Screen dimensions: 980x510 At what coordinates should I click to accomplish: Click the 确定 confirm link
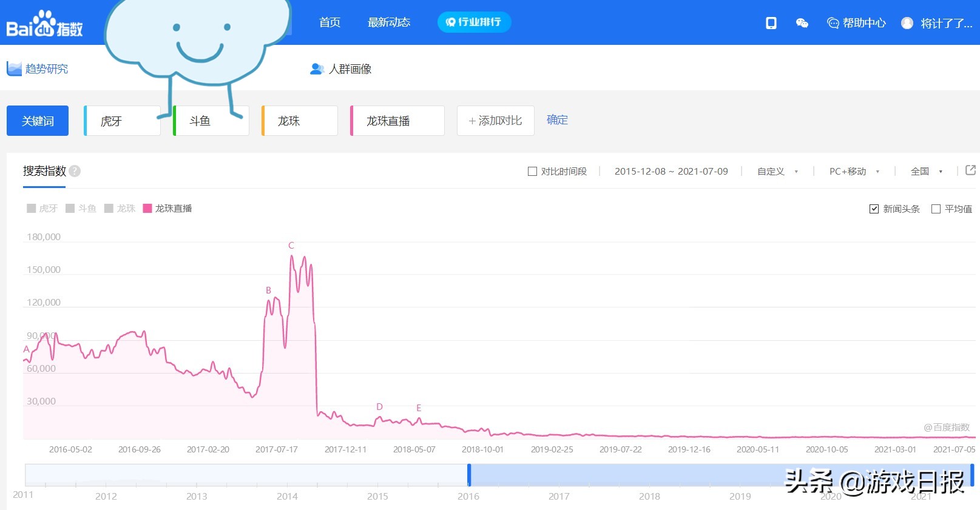(557, 120)
